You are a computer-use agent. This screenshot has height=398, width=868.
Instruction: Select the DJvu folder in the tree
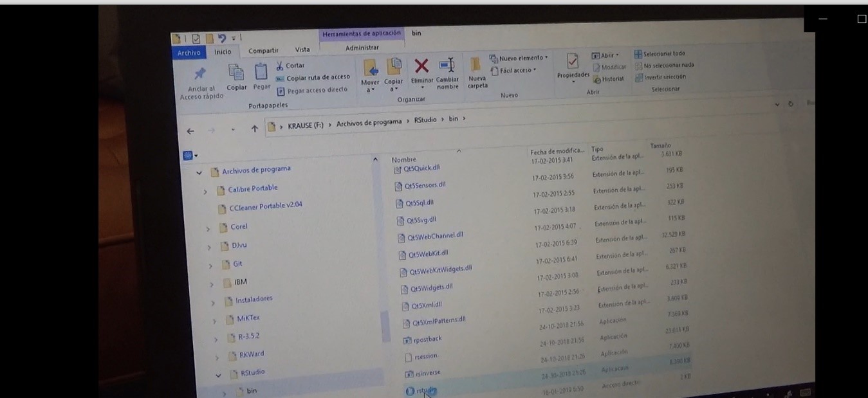(x=234, y=246)
